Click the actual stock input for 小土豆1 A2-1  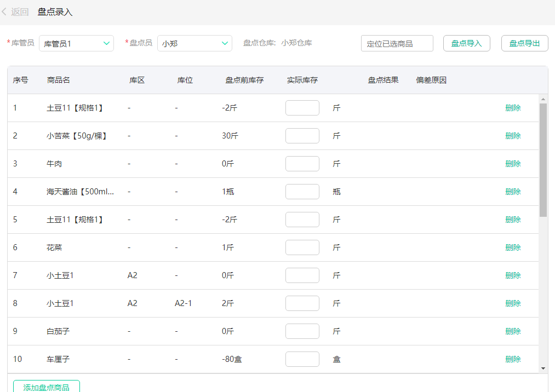(x=302, y=303)
